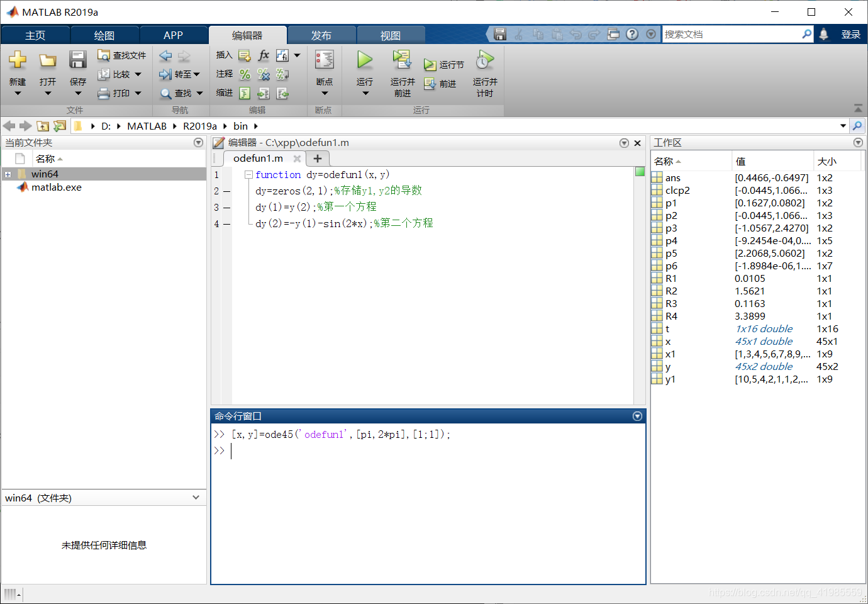Screen dimensions: 868x604
Task: Click the Advance icon
Action: (430, 84)
